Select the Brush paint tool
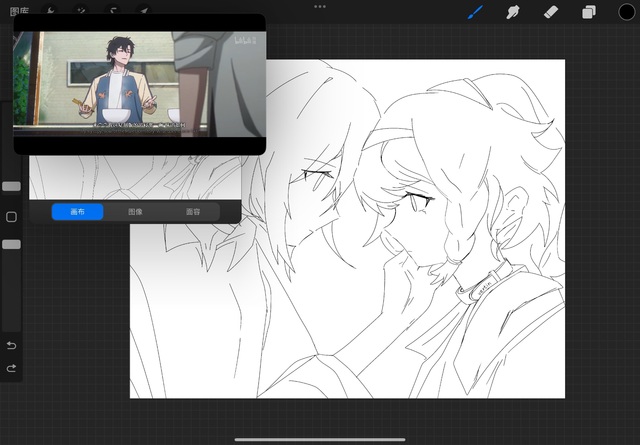This screenshot has width=640, height=445. [x=475, y=12]
